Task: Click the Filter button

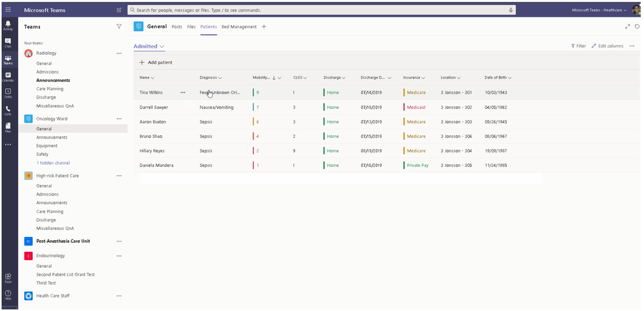Action: click(x=578, y=46)
